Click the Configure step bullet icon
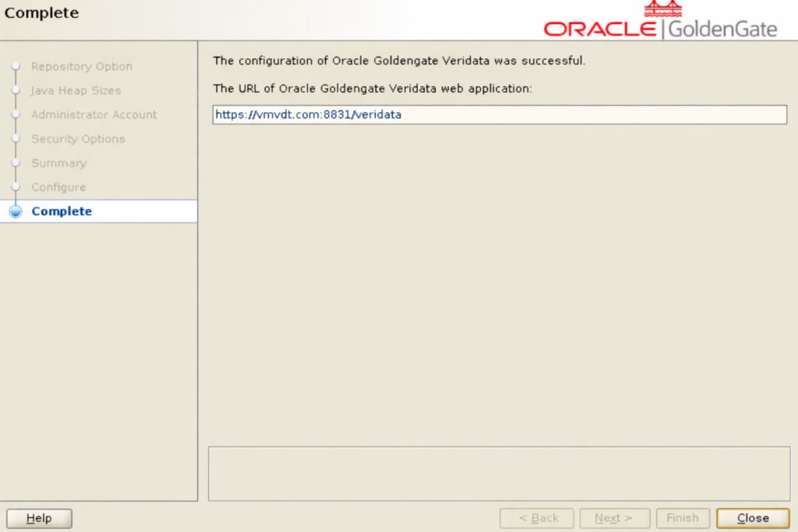The image size is (798, 532). pyautogui.click(x=15, y=188)
